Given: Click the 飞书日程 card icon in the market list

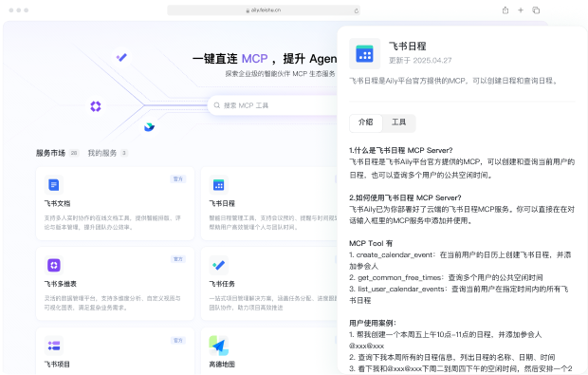Looking at the screenshot, I should coord(219,185).
